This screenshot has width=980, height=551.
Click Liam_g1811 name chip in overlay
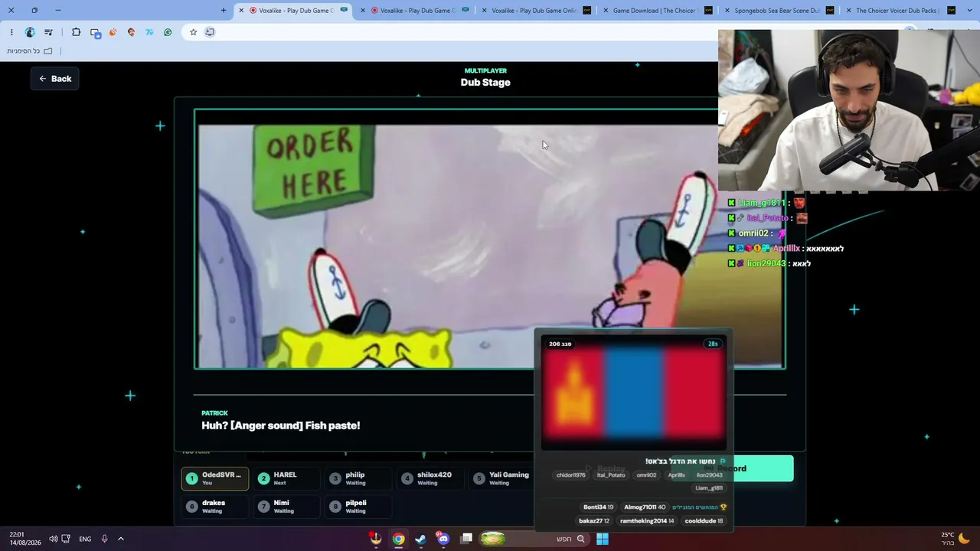coord(709,488)
